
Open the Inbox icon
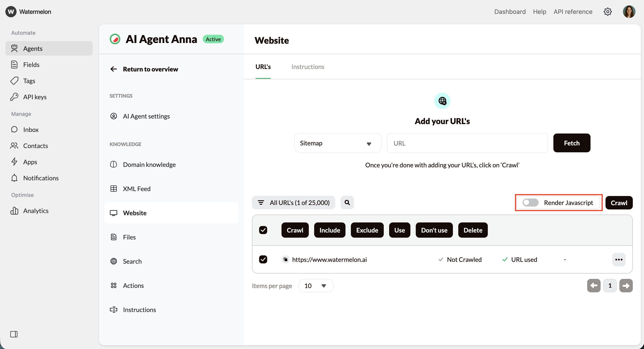tap(15, 129)
